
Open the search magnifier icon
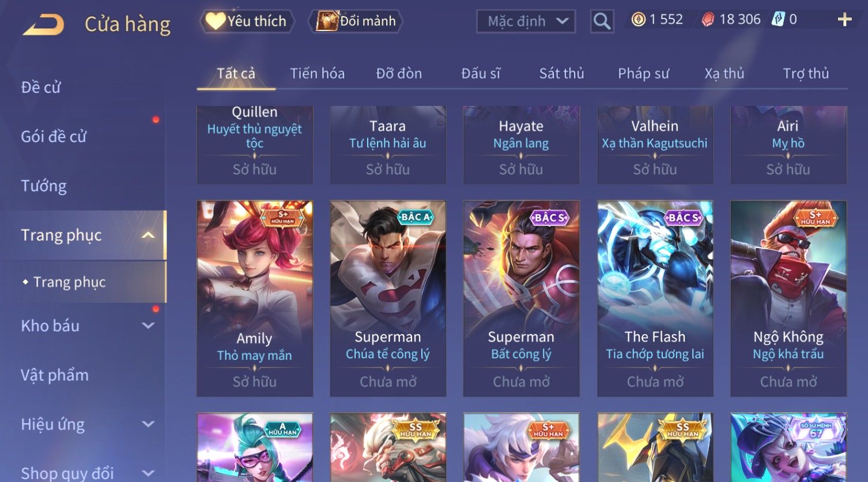click(602, 22)
